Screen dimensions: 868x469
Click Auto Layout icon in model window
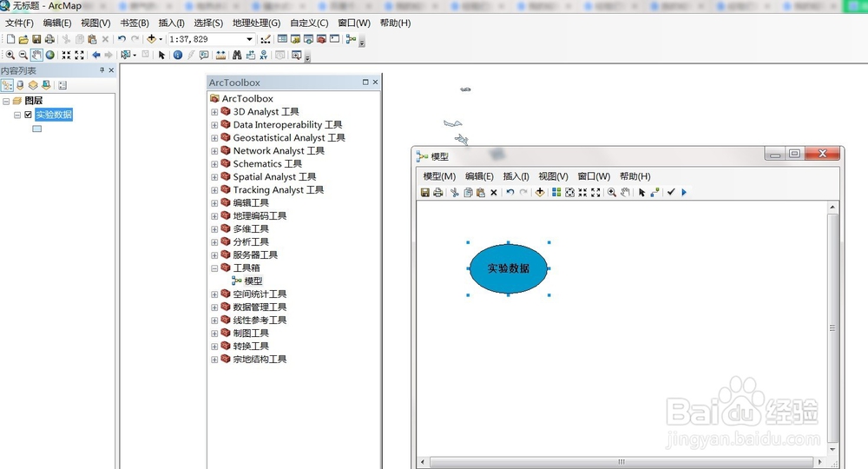click(556, 192)
